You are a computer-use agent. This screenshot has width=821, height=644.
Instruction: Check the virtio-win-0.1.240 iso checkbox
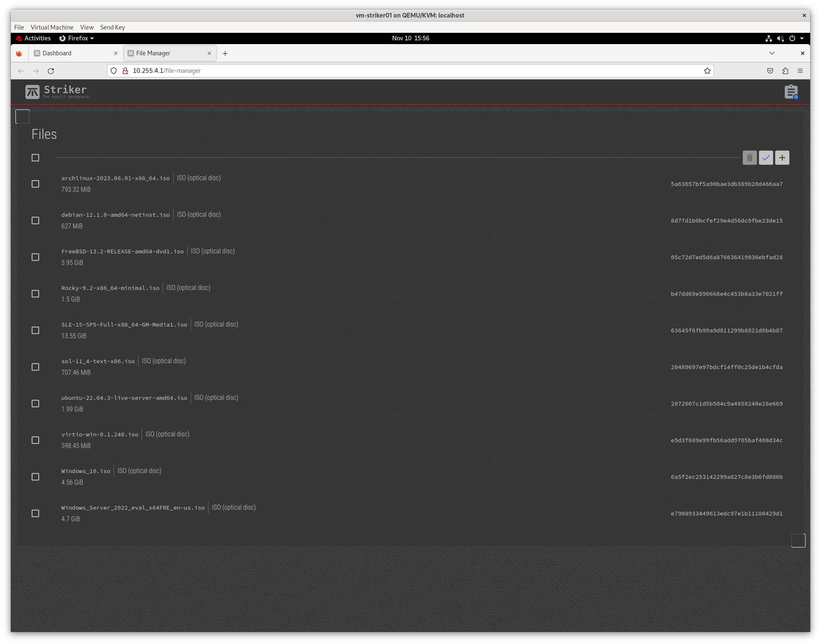(35, 440)
